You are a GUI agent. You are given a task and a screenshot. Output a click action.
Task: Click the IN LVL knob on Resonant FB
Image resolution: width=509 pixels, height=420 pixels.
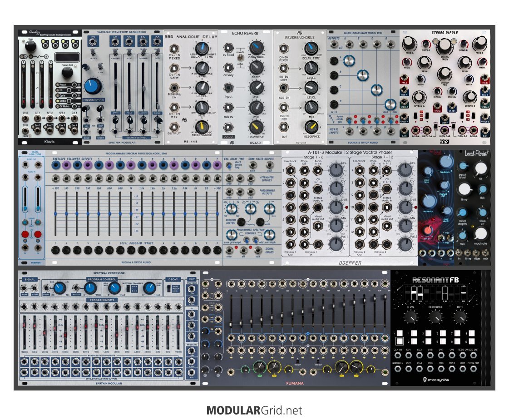[x=410, y=317]
